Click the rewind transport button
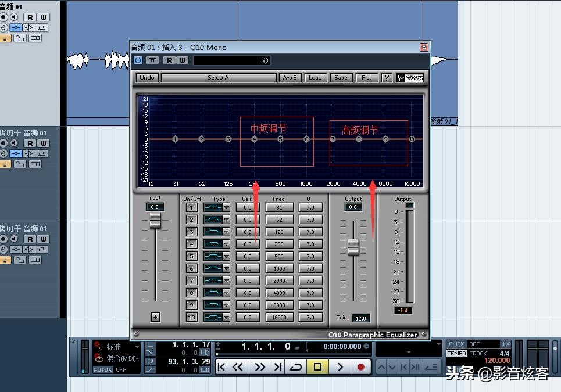 point(238,367)
